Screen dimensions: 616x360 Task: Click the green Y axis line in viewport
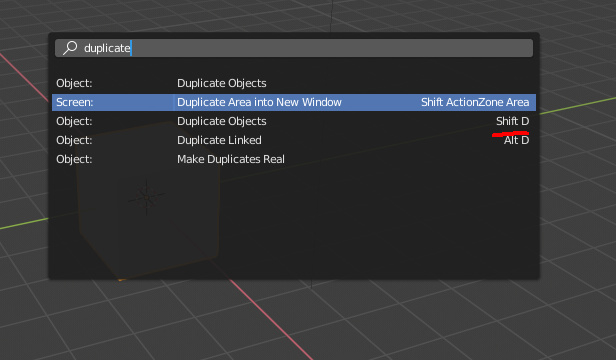[578, 105]
